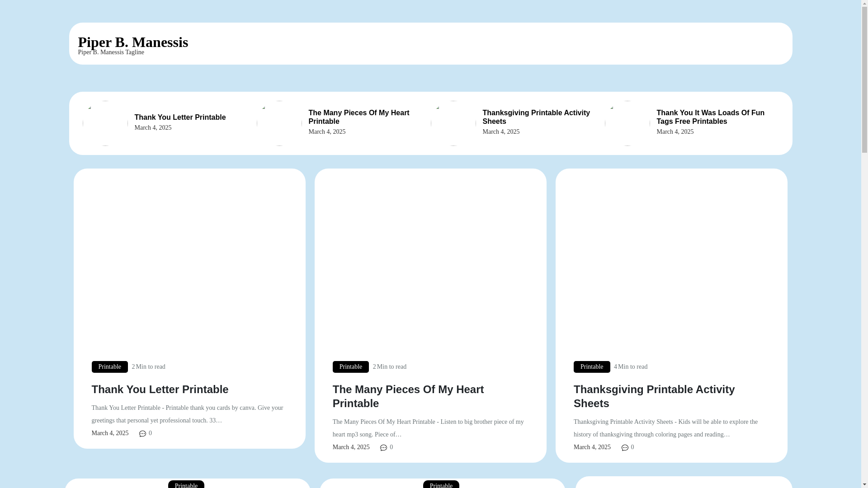
Task: Click thumbnail beside Thanksgiving Printable Activity Sheets strip item
Action: click(x=453, y=123)
